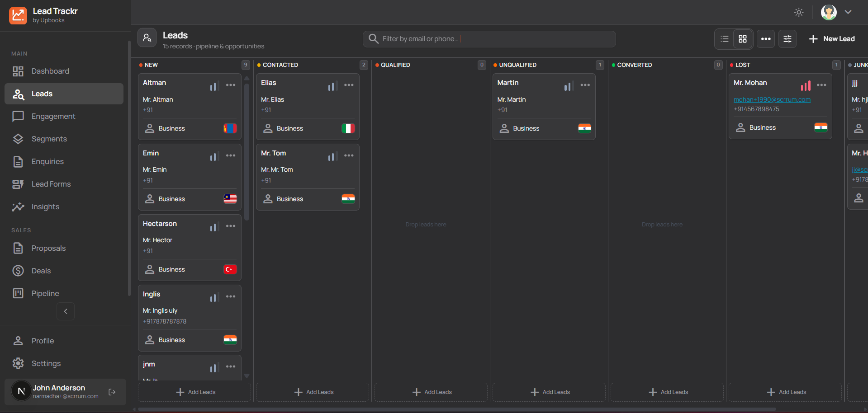Open the filter settings sliders icon
Image resolution: width=868 pixels, height=413 pixels.
click(x=787, y=39)
